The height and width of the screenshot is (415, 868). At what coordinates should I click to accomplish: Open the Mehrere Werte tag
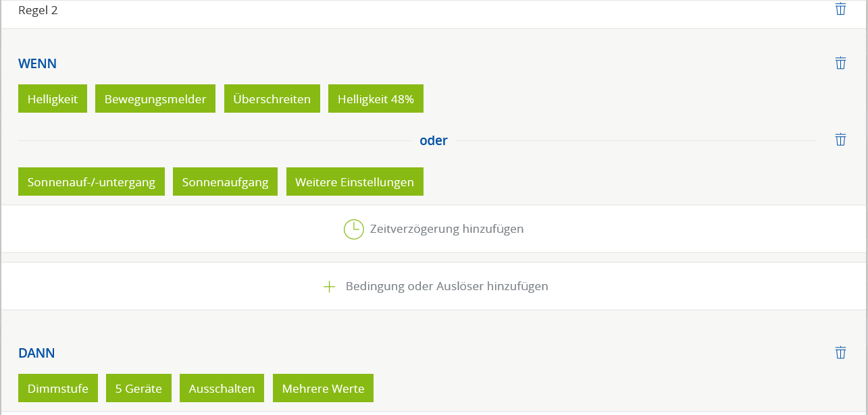323,388
